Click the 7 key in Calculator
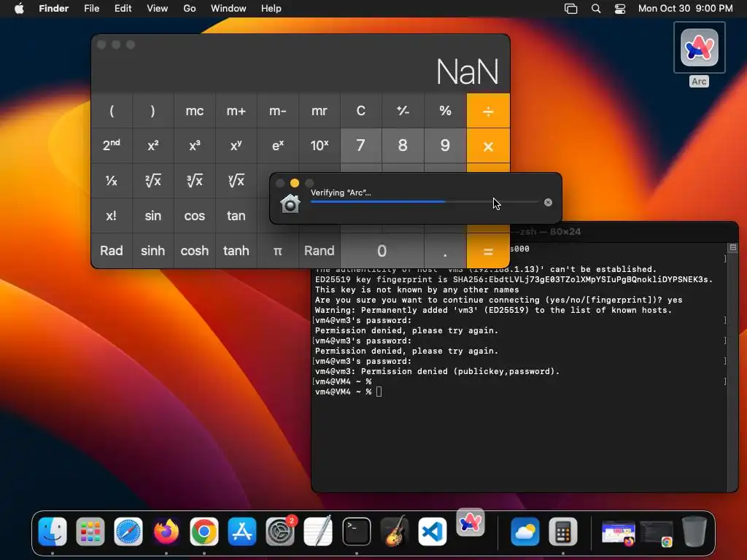The width and height of the screenshot is (747, 560). point(361,146)
